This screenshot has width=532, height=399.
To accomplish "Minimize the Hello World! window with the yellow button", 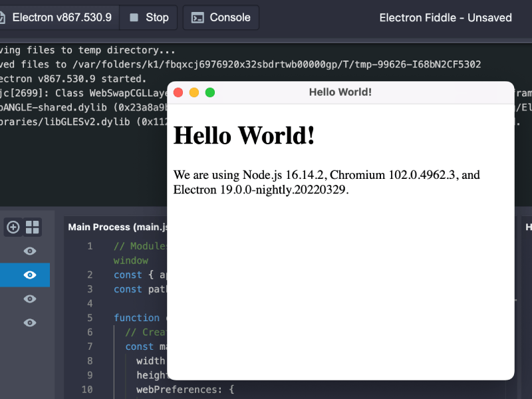I will click(194, 92).
